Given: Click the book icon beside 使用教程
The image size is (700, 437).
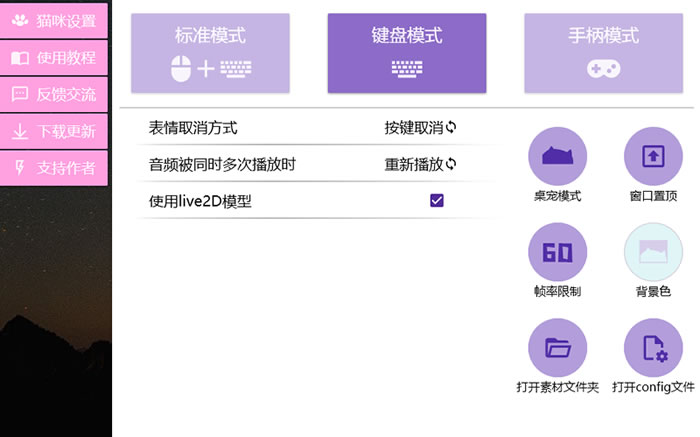Looking at the screenshot, I should [20, 58].
